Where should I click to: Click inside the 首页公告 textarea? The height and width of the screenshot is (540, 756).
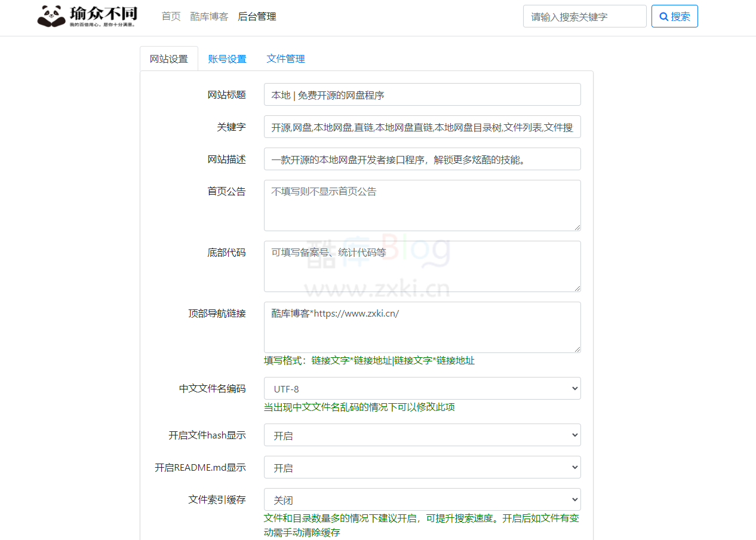coord(422,205)
